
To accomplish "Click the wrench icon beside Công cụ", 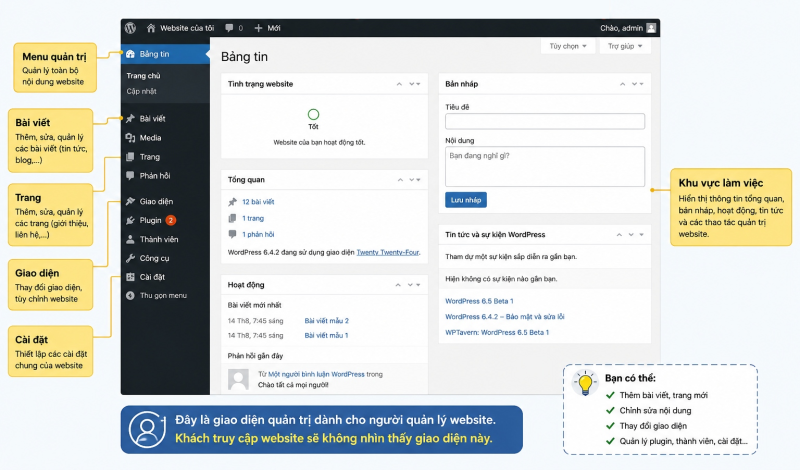I will tap(131, 258).
